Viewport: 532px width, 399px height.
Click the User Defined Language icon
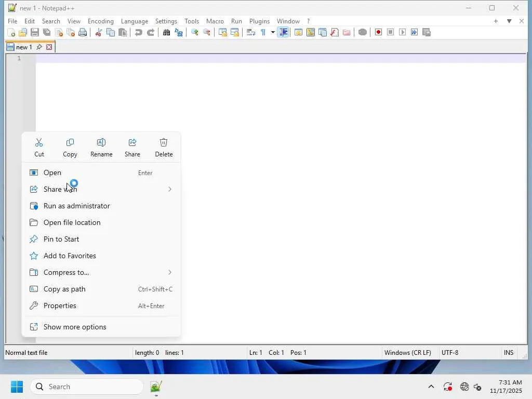pos(298,33)
